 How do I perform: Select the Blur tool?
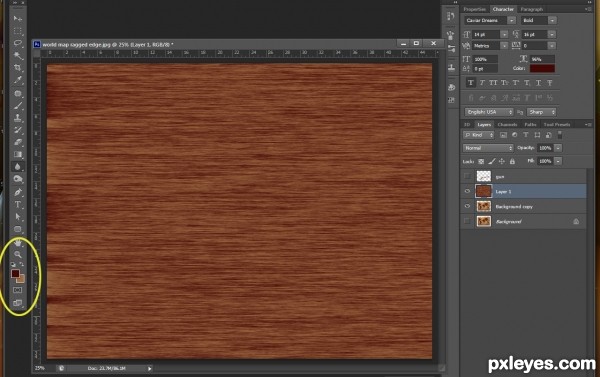pyautogui.click(x=18, y=166)
